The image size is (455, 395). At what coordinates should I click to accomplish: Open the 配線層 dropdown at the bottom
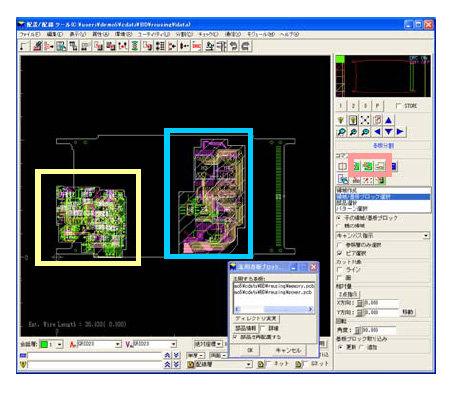click(249, 364)
